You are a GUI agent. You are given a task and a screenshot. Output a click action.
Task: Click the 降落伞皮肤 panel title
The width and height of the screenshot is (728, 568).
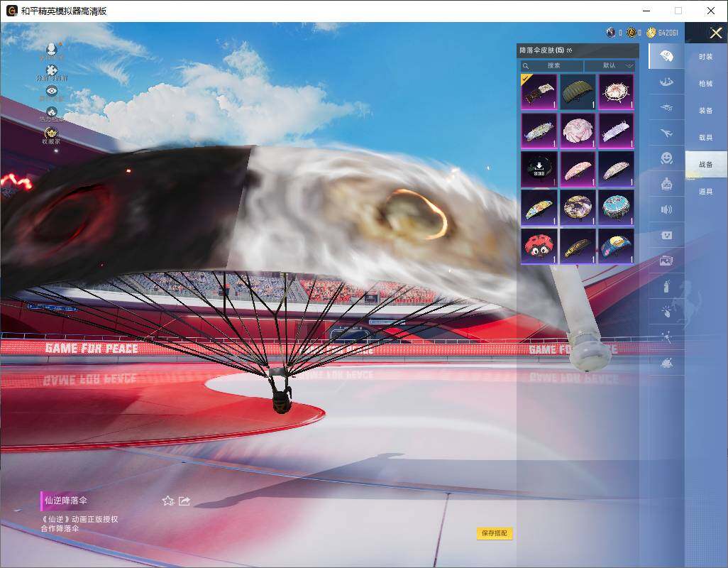(542, 50)
